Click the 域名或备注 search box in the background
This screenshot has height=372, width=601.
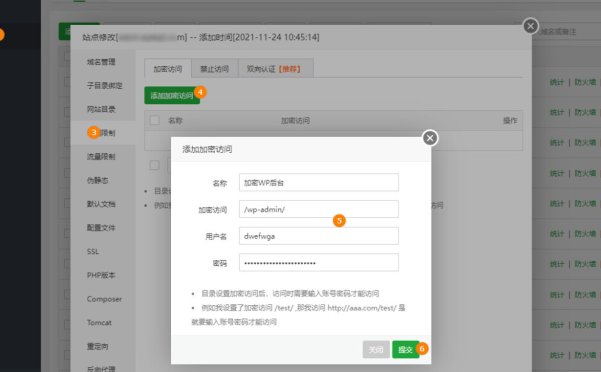pyautogui.click(x=566, y=31)
